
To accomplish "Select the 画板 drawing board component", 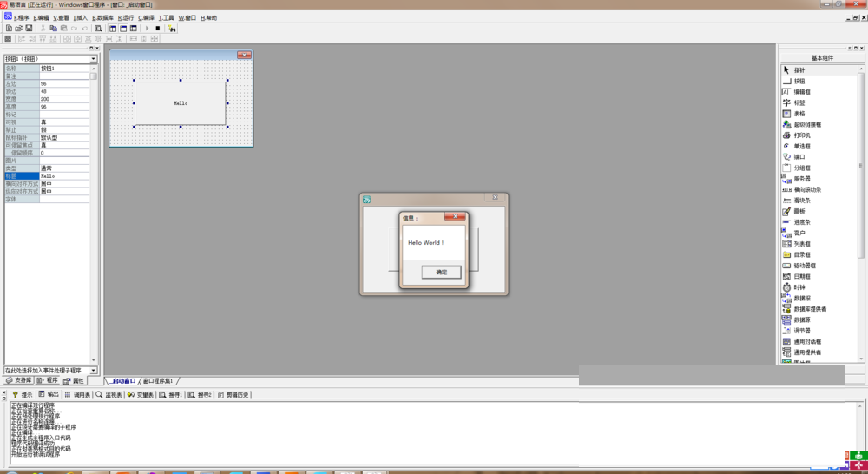I will click(x=820, y=211).
